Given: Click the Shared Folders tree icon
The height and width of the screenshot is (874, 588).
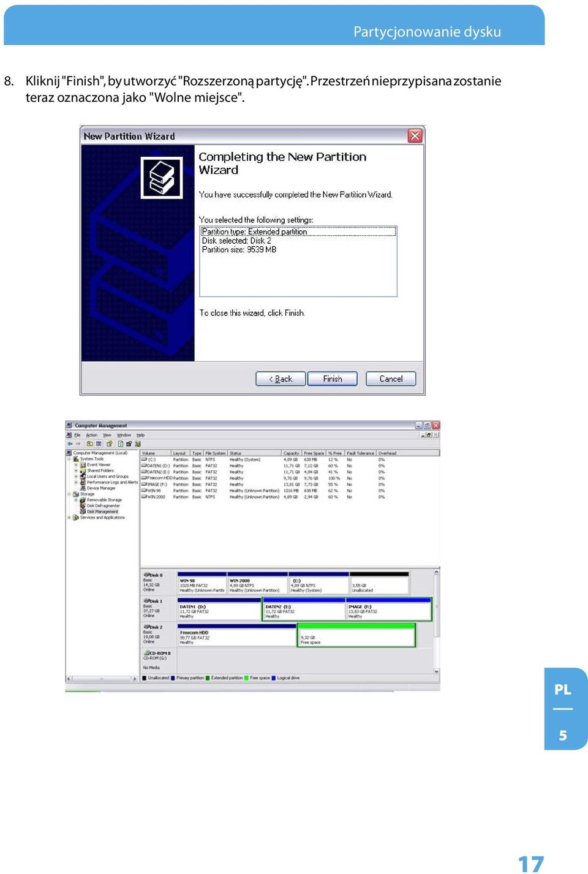Looking at the screenshot, I should (83, 470).
